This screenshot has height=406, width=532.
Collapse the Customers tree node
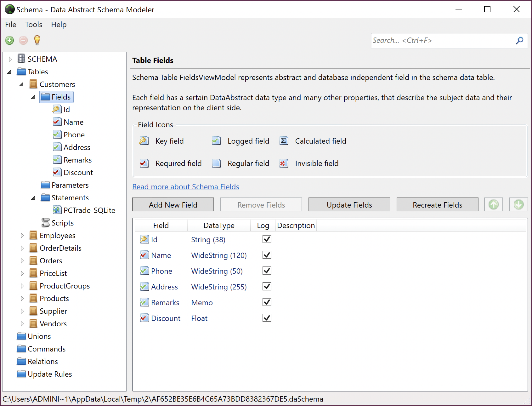[21, 84]
